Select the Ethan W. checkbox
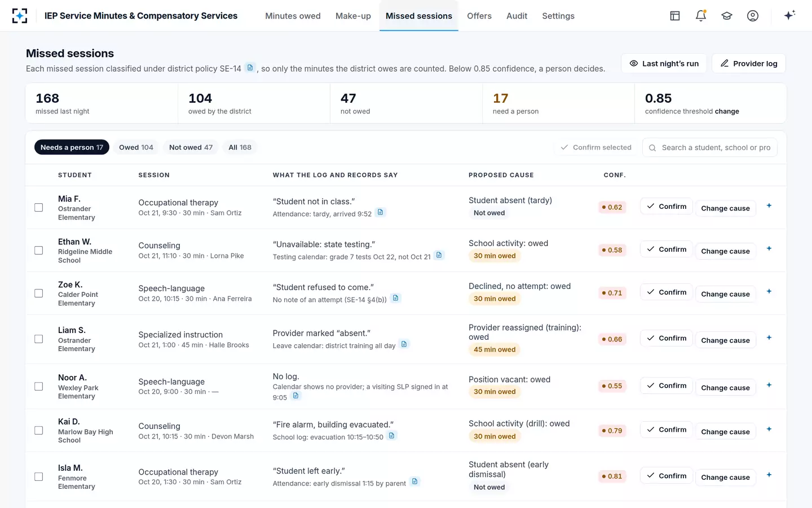Screen dimensions: 812x508 39,251
